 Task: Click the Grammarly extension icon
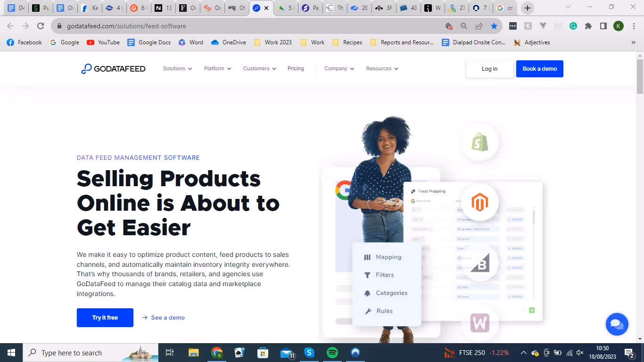[573, 26]
